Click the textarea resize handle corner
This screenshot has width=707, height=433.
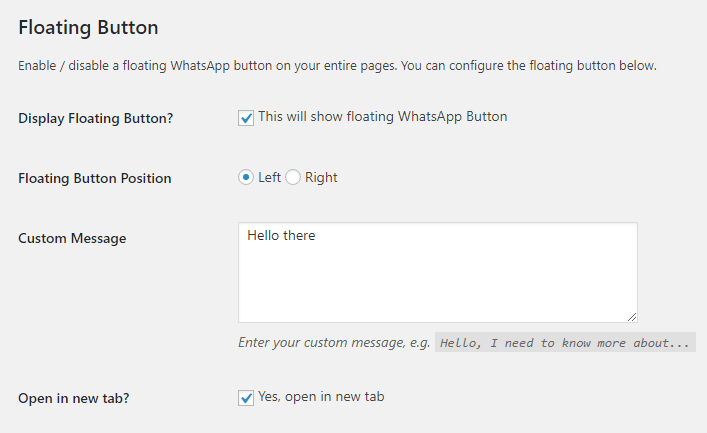click(632, 316)
